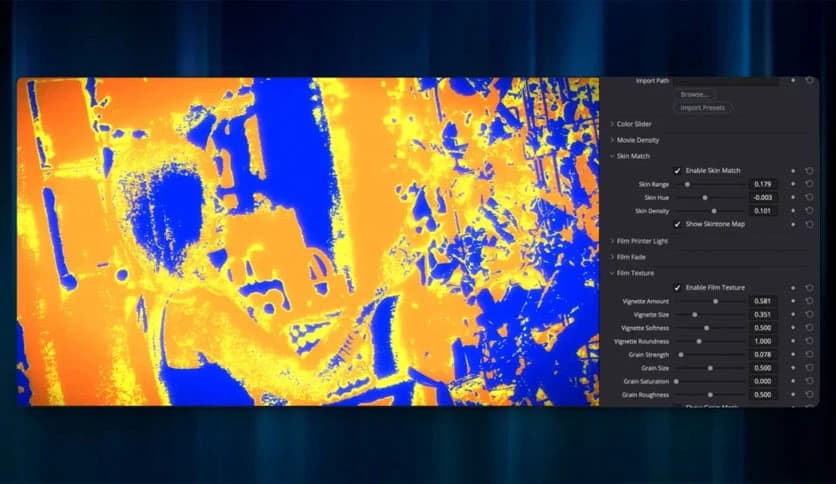The width and height of the screenshot is (836, 484).
Task: Reset the Grain Size parameter
Action: pos(808,368)
